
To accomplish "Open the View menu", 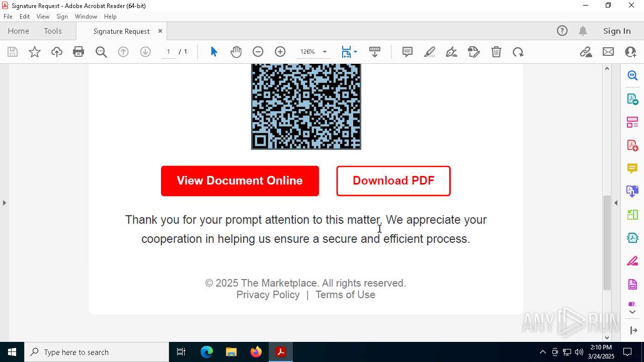I will (x=43, y=17).
